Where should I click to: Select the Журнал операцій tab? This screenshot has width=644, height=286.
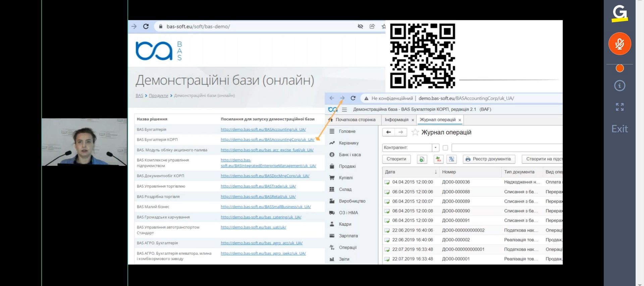pyautogui.click(x=438, y=120)
